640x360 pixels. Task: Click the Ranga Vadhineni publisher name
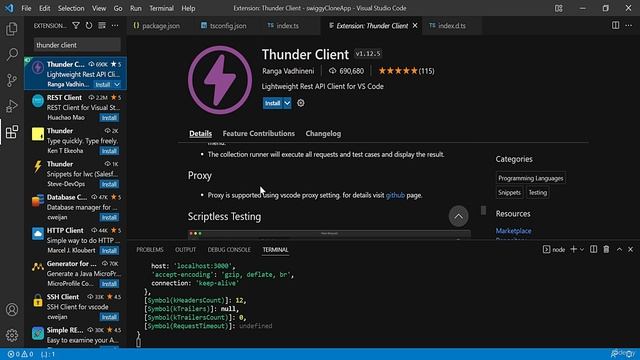(288, 71)
